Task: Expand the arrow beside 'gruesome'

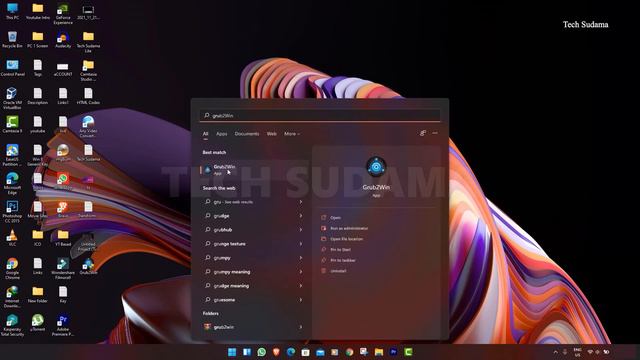Action: click(301, 300)
